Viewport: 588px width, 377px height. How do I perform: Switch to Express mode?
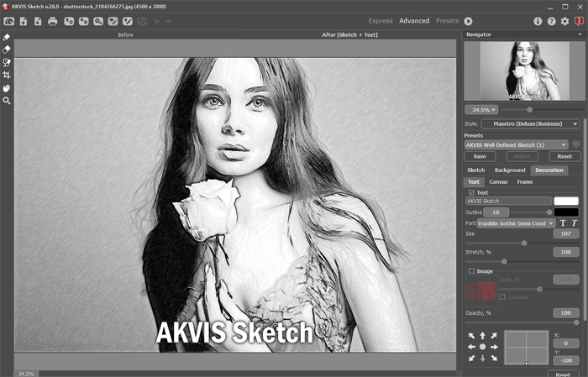tap(381, 21)
